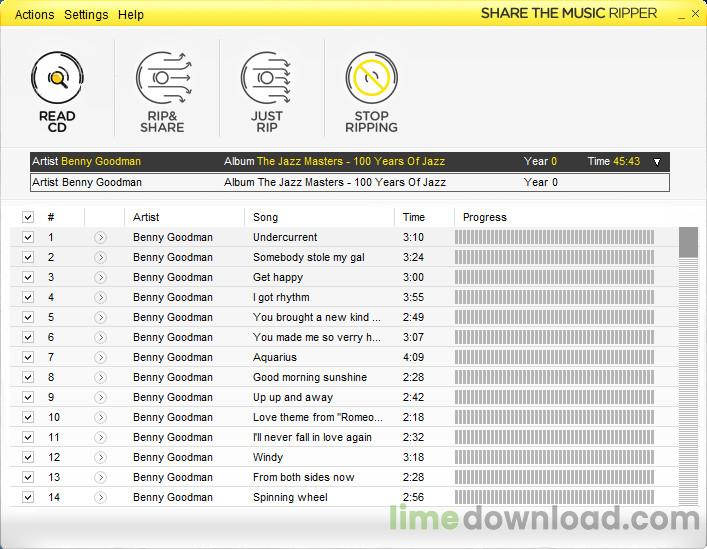Click the 2:18 time of track 10

tap(413, 417)
